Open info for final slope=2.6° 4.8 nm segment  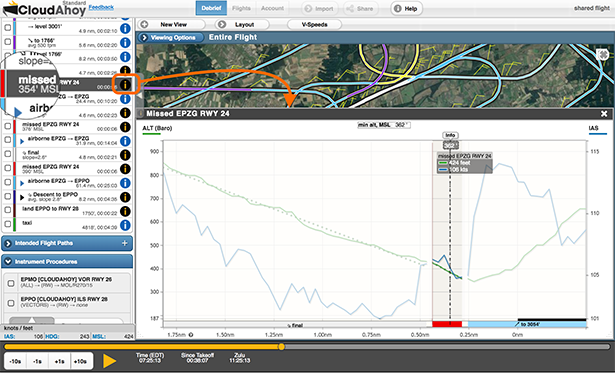(x=125, y=155)
